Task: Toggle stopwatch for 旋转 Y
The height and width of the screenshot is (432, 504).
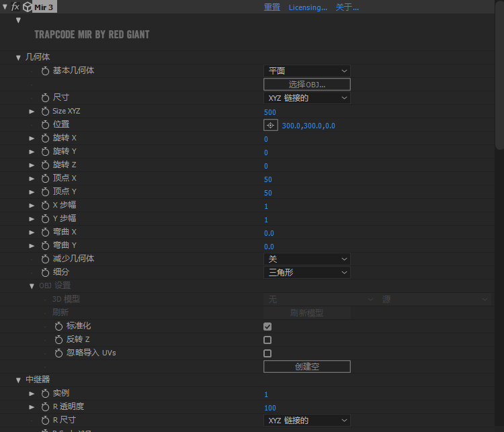Action: click(45, 152)
